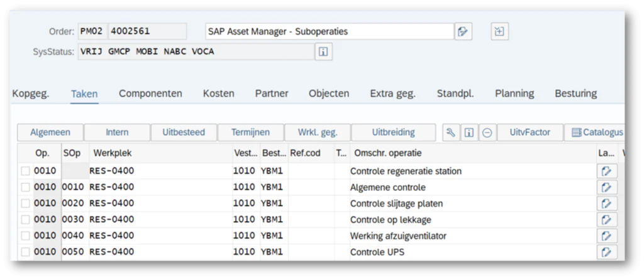Open long text for Werking afzuigventilator

click(607, 235)
